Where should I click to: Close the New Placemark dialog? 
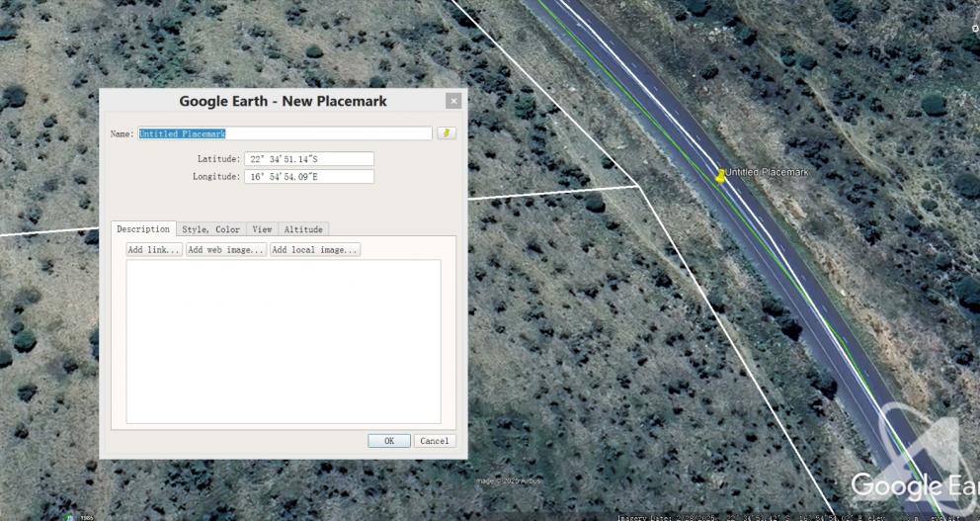tap(453, 101)
